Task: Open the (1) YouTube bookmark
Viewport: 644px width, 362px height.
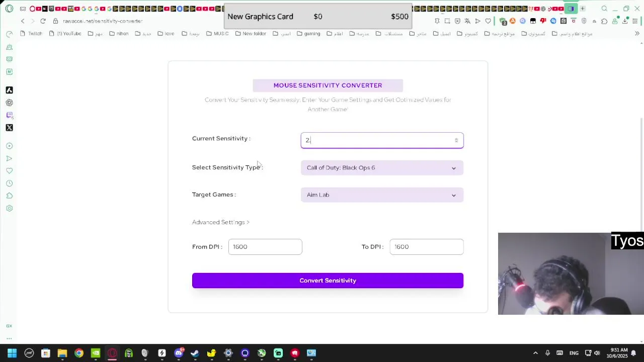Action: (65, 34)
